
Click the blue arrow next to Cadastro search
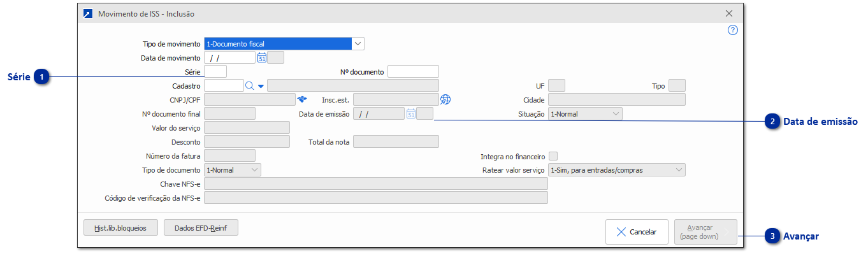click(261, 85)
